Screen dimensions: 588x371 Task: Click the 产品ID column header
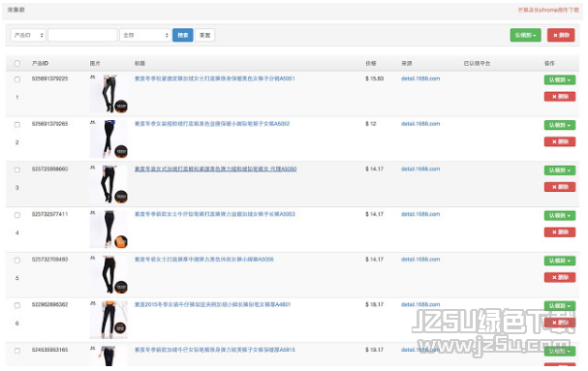pos(40,63)
